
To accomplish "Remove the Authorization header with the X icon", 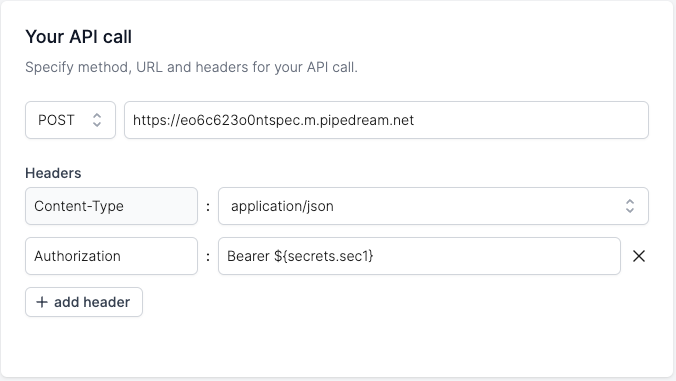I will click(x=638, y=256).
